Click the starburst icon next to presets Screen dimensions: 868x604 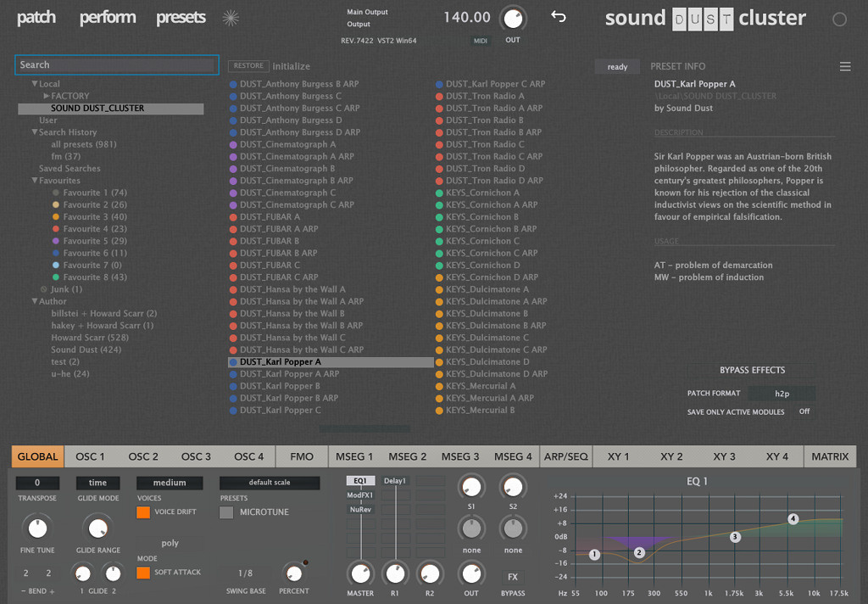click(x=230, y=18)
